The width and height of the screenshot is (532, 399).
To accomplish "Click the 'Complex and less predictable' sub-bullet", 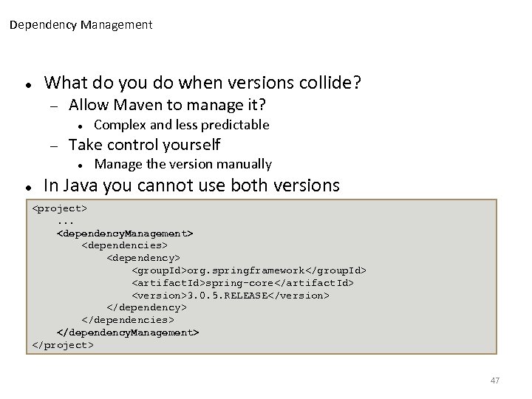I will tap(182, 125).
